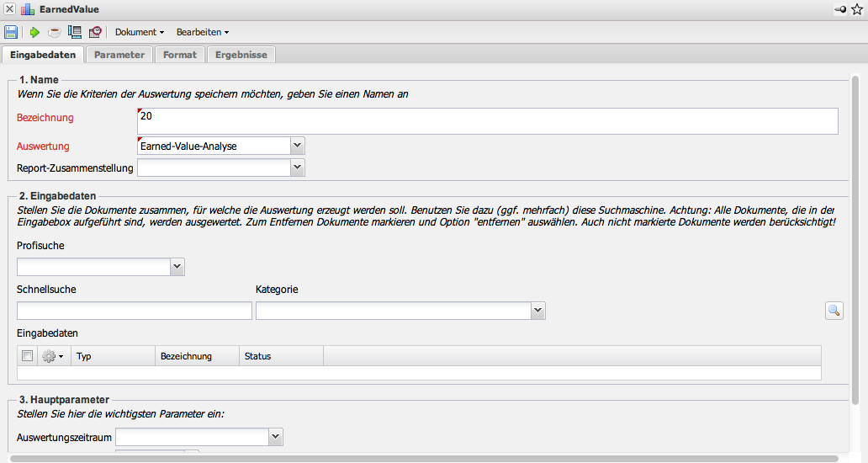Switch to the Parameter tab
868x463 pixels.
click(x=119, y=55)
